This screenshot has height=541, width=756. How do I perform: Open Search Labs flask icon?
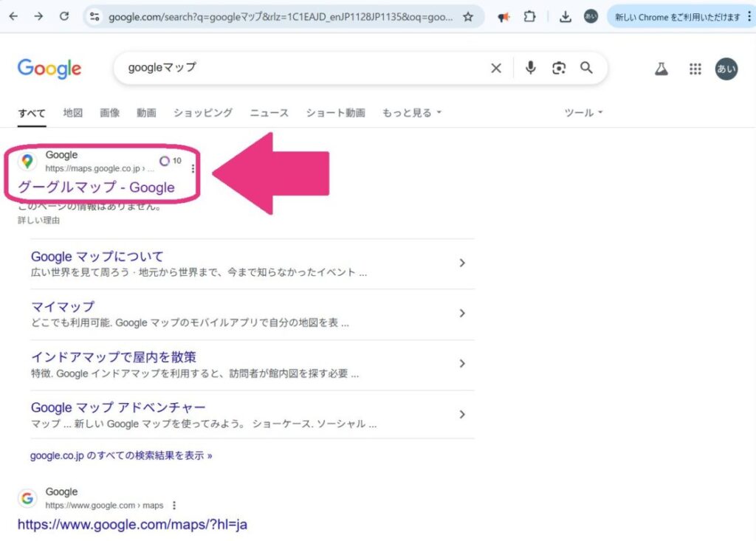[661, 69]
